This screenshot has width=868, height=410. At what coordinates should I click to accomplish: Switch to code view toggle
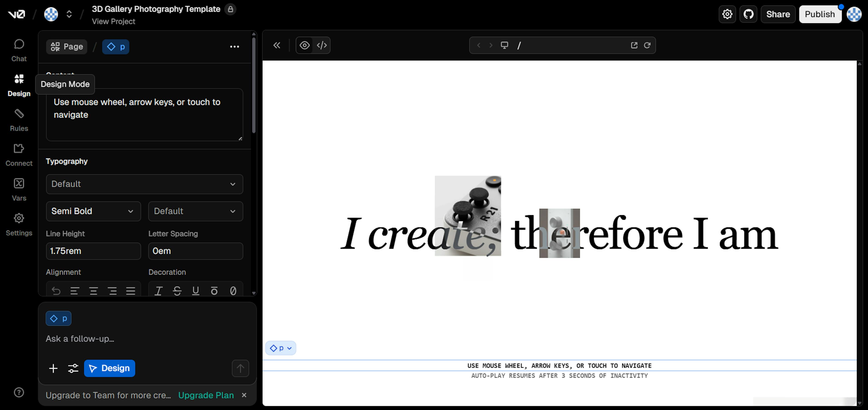(x=322, y=45)
